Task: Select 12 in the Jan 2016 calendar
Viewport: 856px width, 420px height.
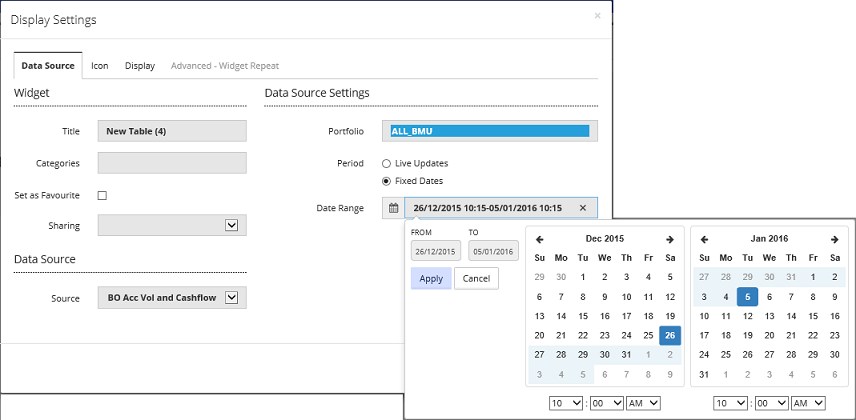Action: [x=747, y=316]
